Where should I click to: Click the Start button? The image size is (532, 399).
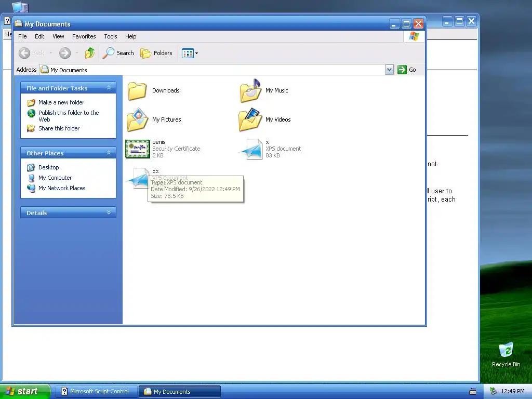(25, 392)
